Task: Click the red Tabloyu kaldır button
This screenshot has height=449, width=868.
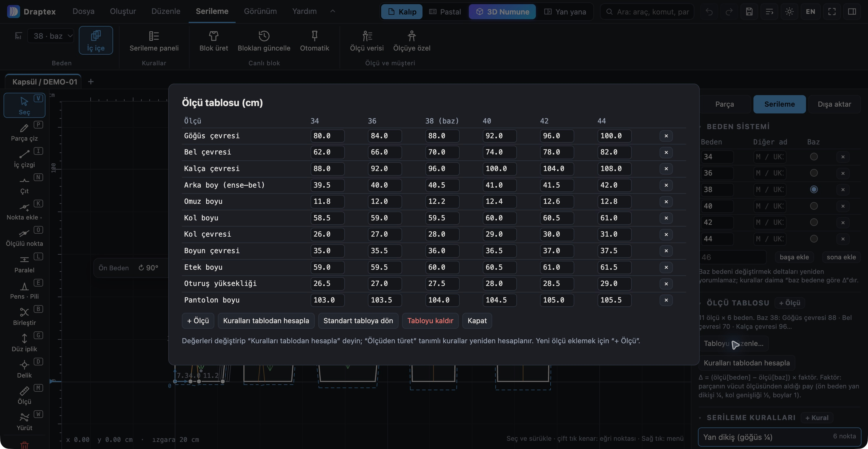Action: pyautogui.click(x=430, y=321)
